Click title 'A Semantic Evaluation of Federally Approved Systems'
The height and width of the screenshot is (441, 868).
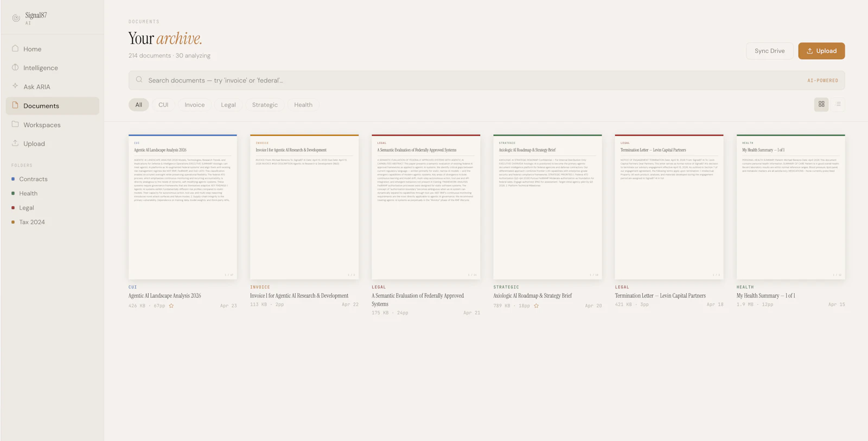pyautogui.click(x=418, y=300)
